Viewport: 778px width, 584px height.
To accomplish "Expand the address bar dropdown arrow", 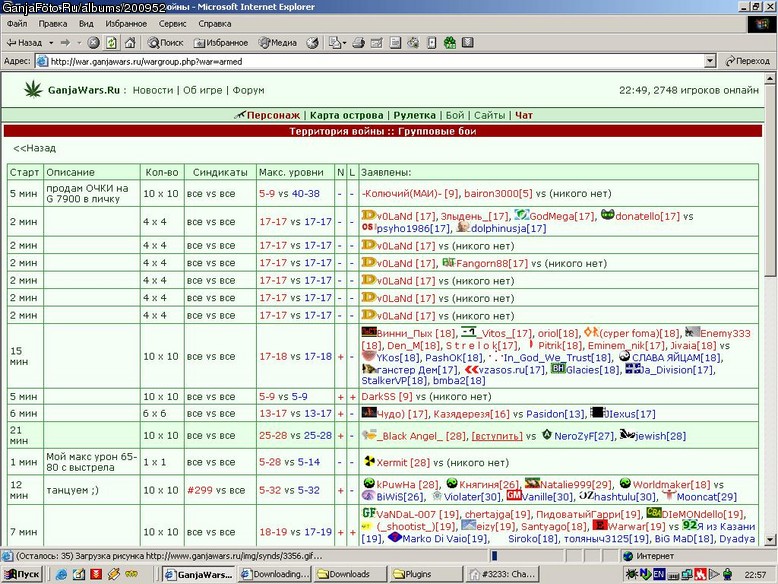I will pos(710,61).
